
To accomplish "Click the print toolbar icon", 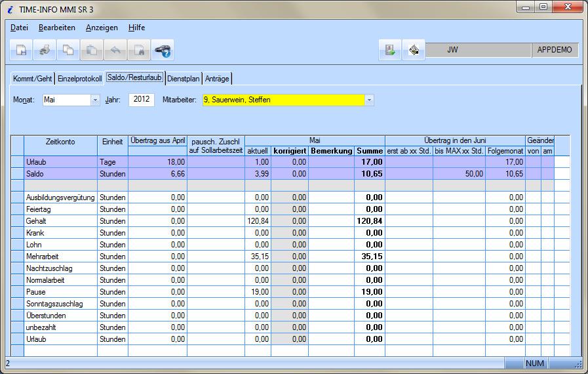I will [x=45, y=50].
